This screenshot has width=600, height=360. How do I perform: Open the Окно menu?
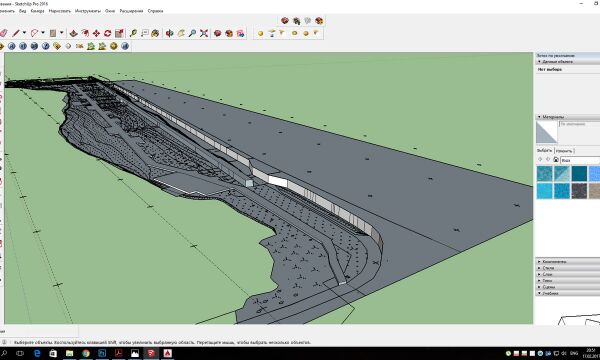[x=110, y=11]
